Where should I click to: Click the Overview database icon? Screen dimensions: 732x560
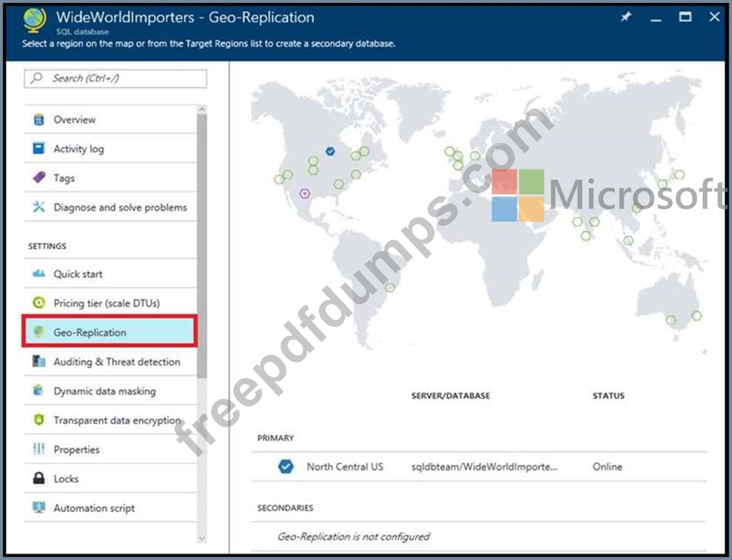click(39, 120)
